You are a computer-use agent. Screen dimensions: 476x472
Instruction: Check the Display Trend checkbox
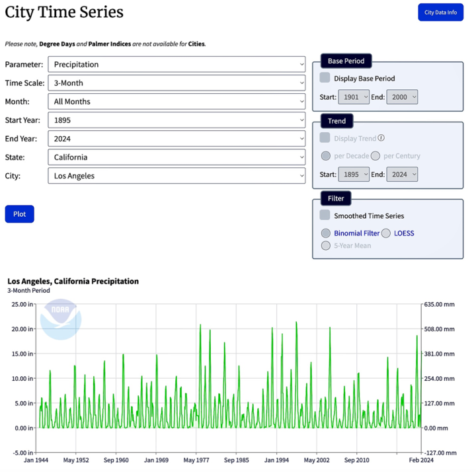pos(325,138)
